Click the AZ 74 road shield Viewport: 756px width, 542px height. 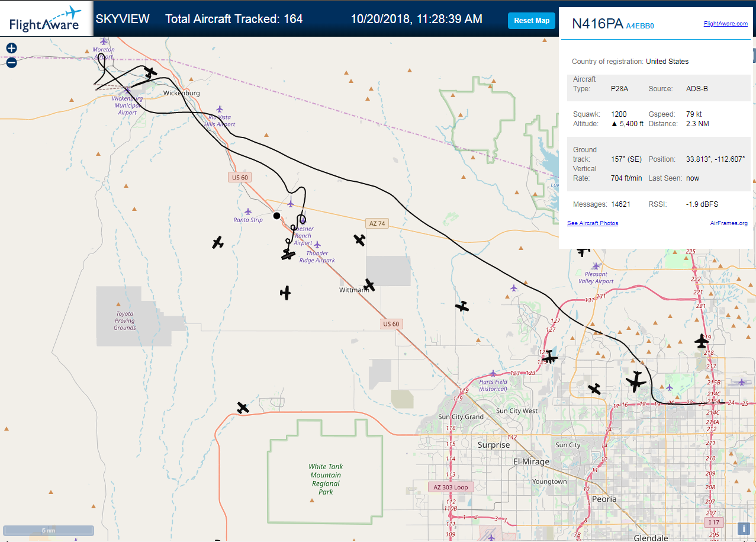[377, 223]
